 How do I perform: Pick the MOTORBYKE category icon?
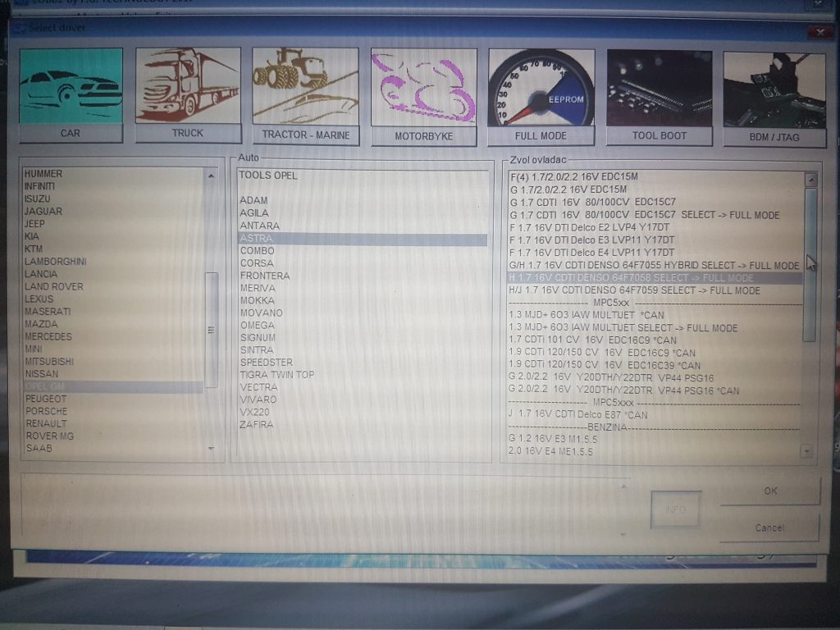pyautogui.click(x=424, y=87)
